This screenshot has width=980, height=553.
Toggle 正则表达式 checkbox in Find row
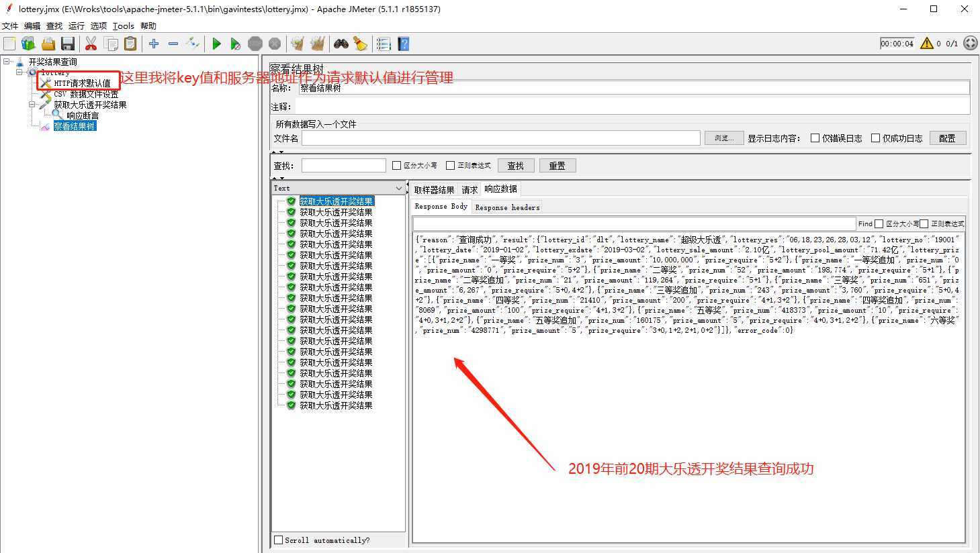coord(924,223)
